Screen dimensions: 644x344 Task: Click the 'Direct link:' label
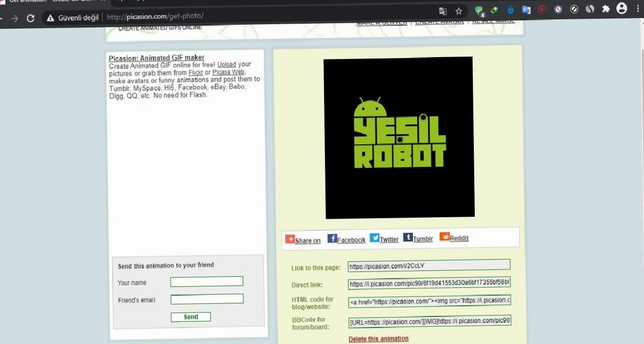pyautogui.click(x=307, y=285)
